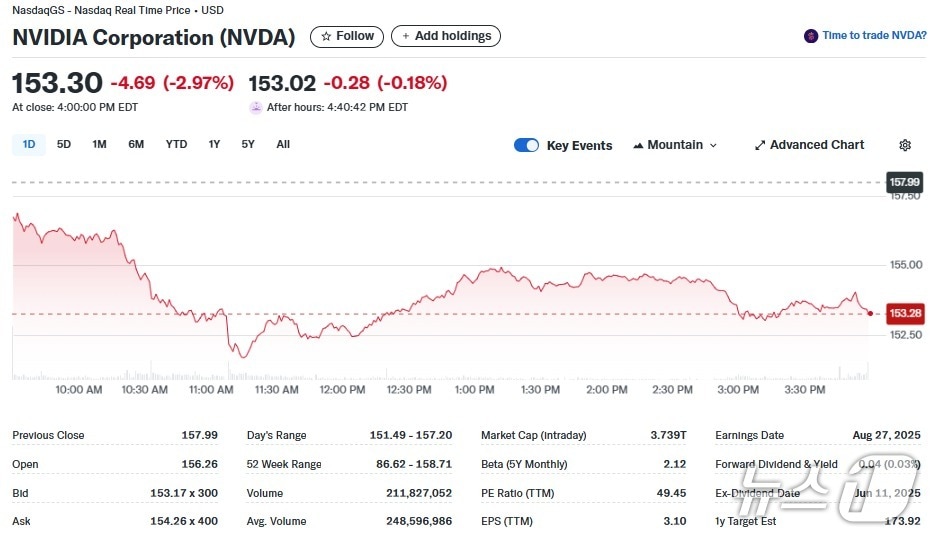
Task: Click the Mountain chart type icon
Action: [638, 145]
